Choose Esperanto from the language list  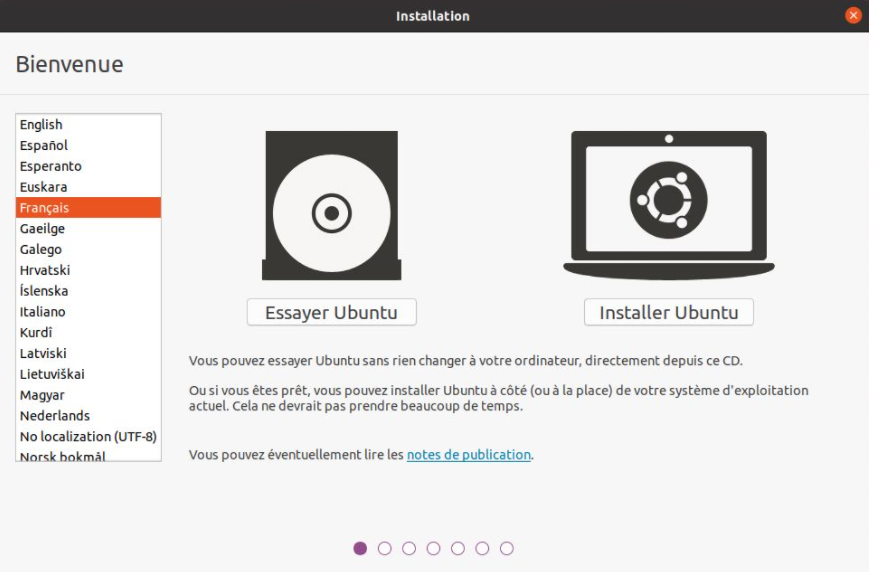(88, 166)
